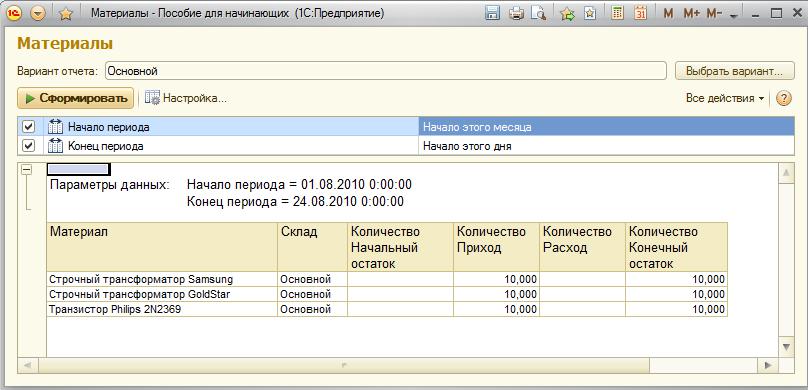This screenshot has width=808, height=390.
Task: Open the Настройка... settings item
Action: [x=186, y=98]
